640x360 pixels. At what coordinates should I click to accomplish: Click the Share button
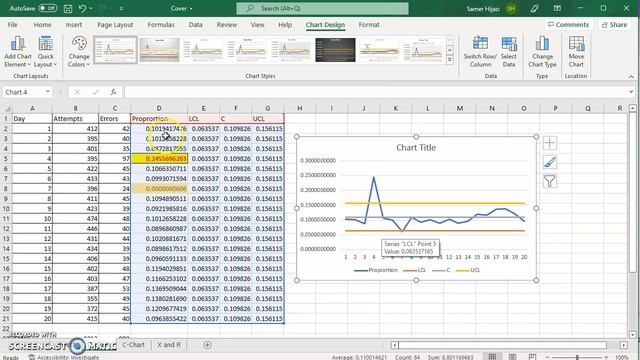point(614,24)
